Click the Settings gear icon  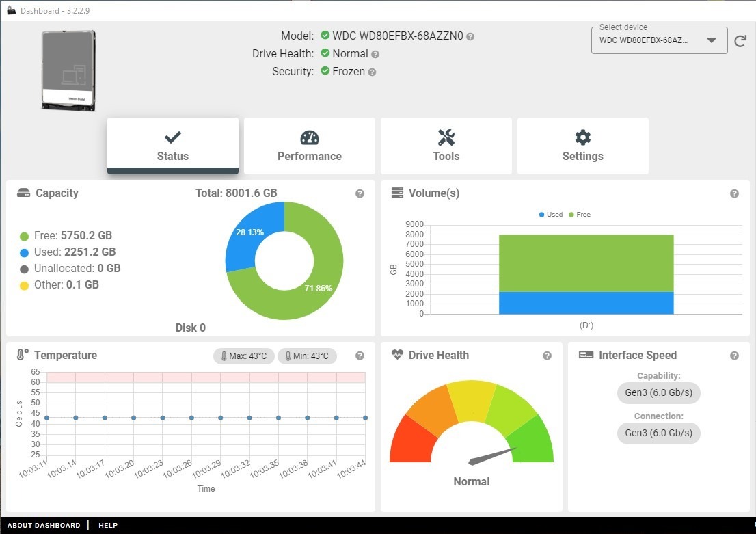pyautogui.click(x=583, y=137)
